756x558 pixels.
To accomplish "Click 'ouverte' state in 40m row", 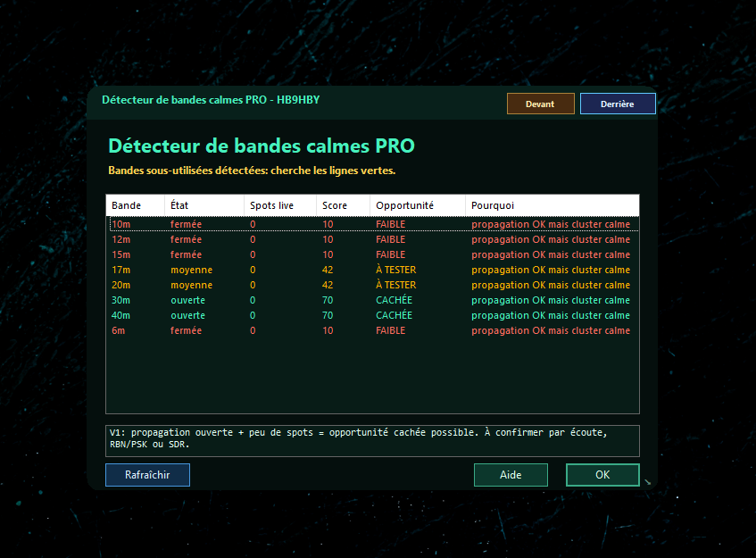I will point(187,315).
